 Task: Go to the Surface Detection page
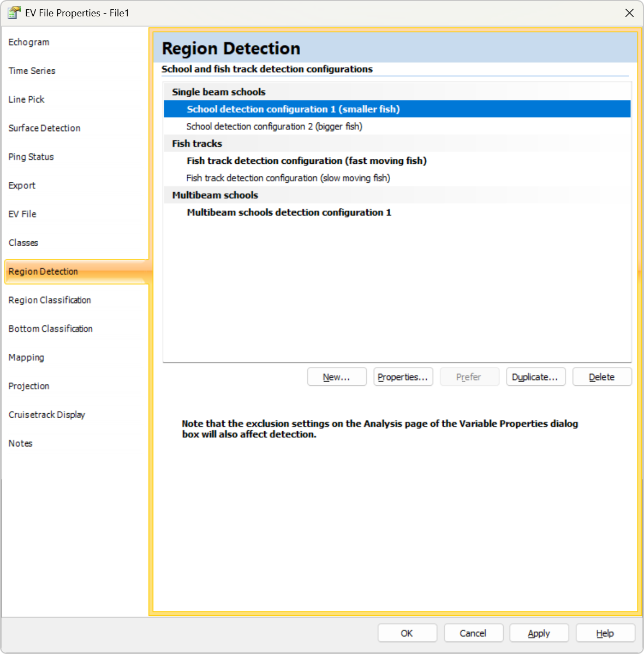point(44,128)
